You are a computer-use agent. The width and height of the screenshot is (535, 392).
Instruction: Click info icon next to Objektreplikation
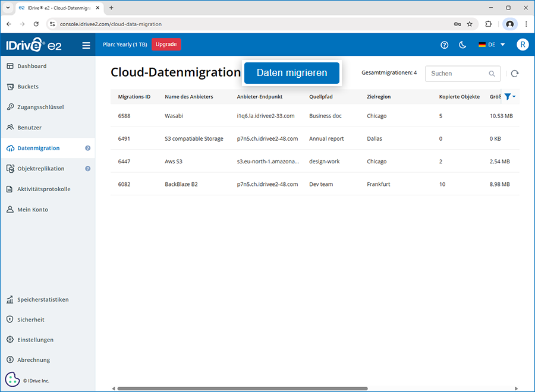tap(87, 169)
